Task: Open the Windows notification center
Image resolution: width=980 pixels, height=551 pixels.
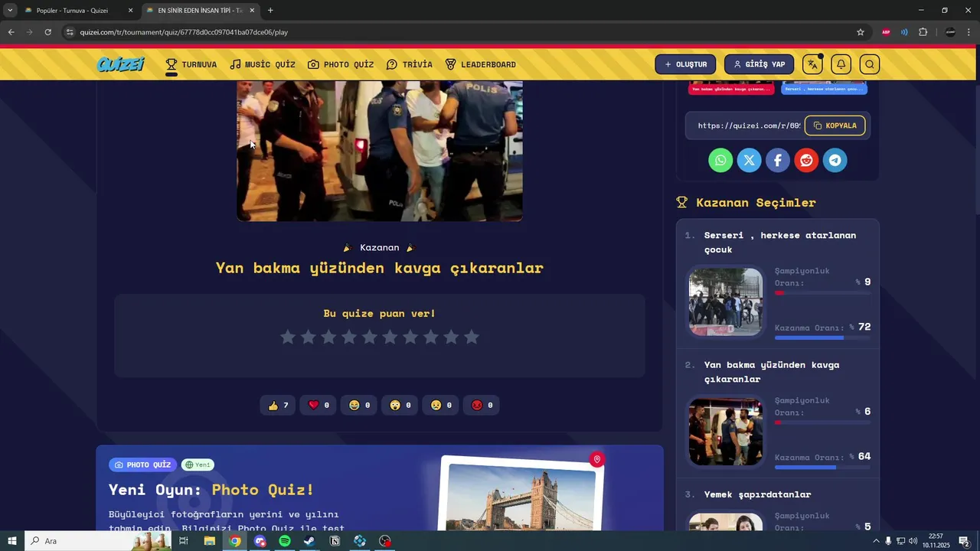Action: click(964, 541)
